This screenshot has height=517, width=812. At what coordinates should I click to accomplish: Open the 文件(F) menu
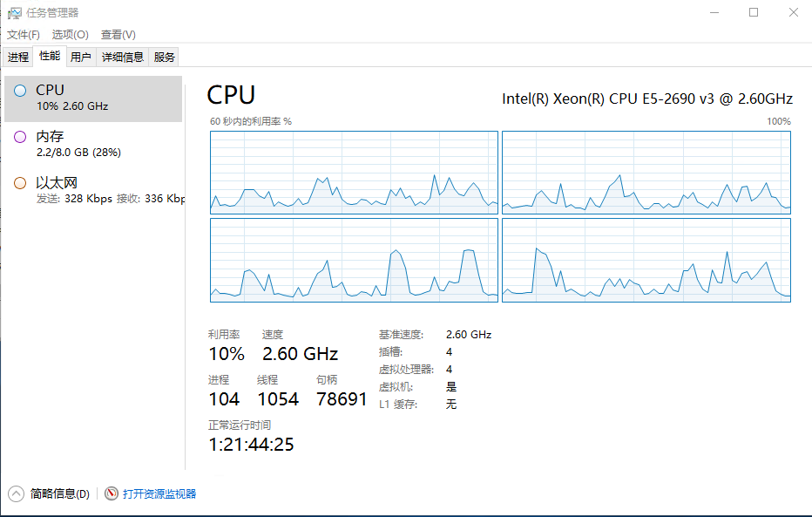pos(24,35)
